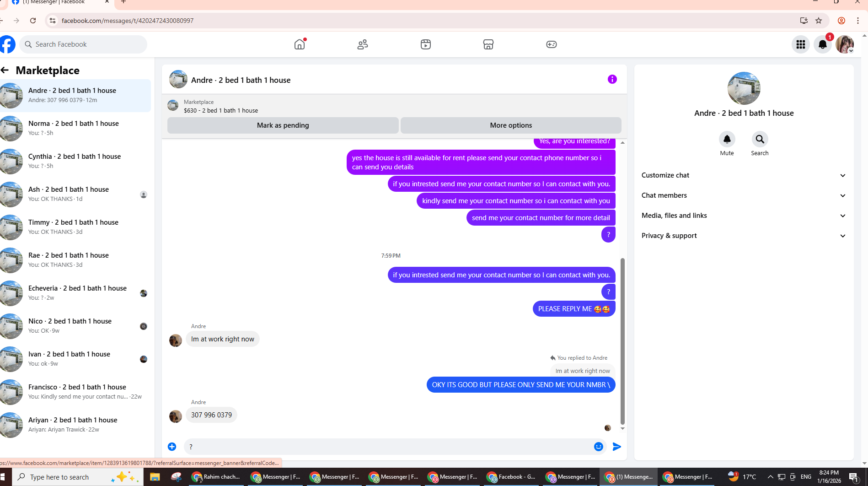Click the More options button
This screenshot has height=486, width=868.
(511, 125)
